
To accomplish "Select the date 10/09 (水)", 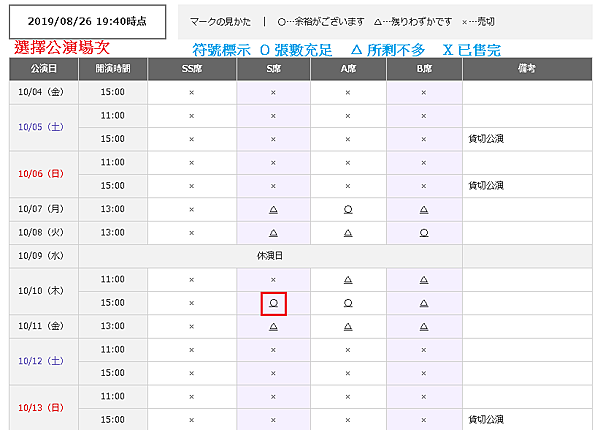I will [41, 256].
